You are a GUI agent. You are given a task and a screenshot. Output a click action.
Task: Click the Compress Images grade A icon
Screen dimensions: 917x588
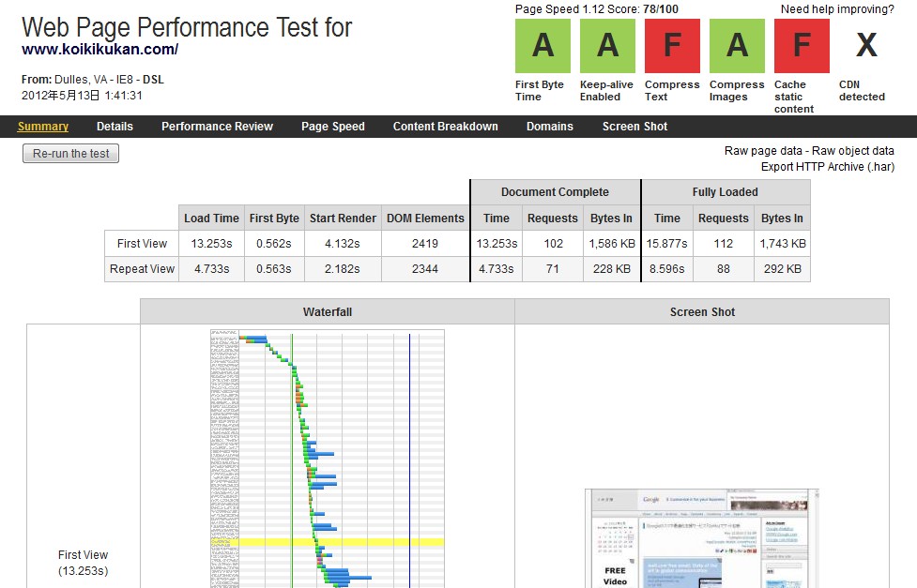click(737, 46)
